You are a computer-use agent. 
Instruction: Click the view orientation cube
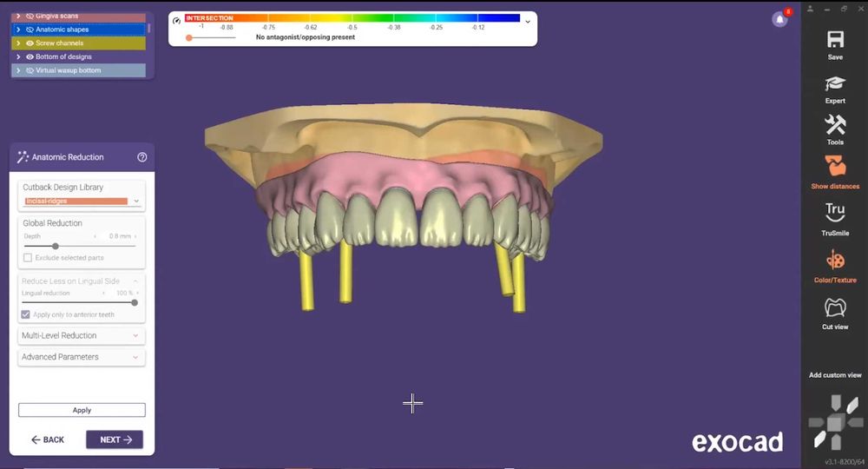(x=835, y=423)
